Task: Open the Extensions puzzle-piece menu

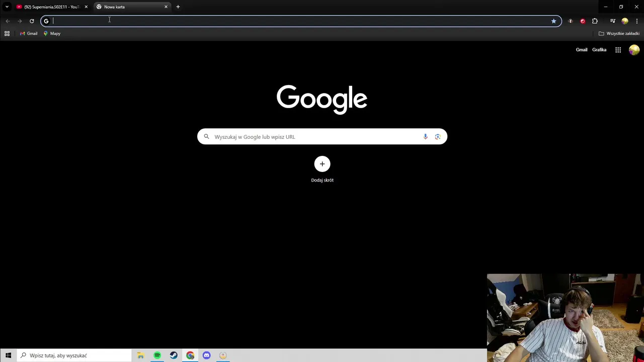Action: [x=595, y=21]
